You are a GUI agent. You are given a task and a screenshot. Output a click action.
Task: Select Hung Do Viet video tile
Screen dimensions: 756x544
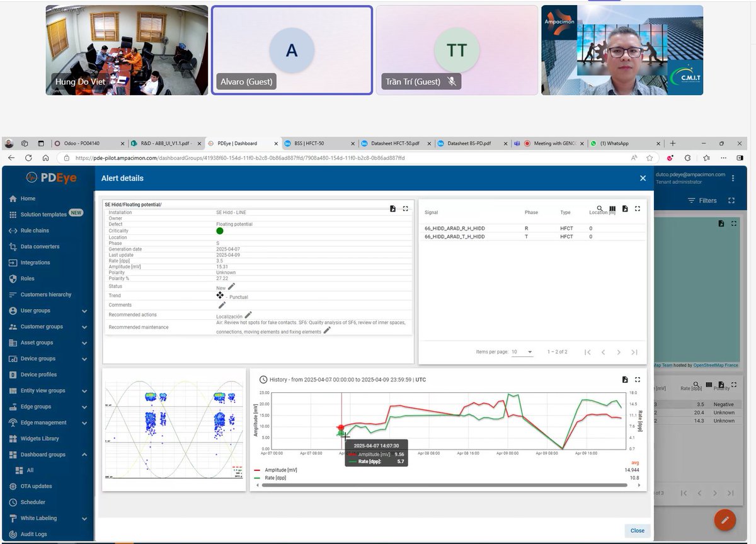[x=127, y=50]
